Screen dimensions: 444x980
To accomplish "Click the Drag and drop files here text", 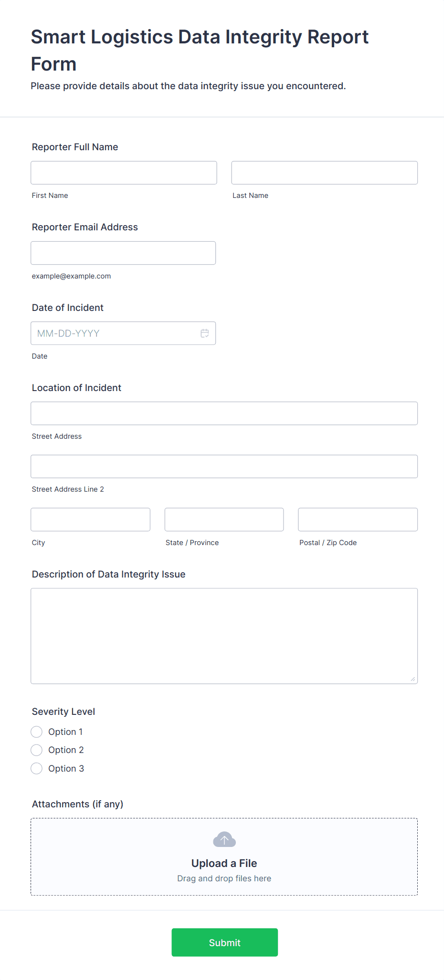I will 224,878.
